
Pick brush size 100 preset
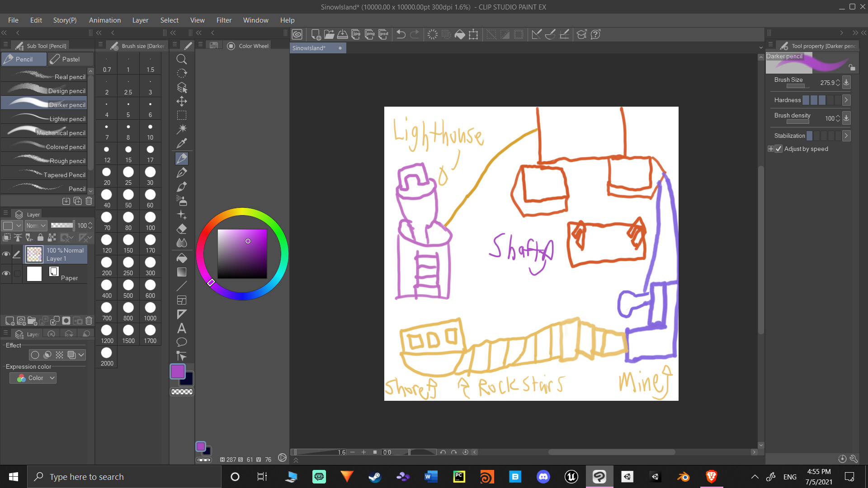pos(150,221)
